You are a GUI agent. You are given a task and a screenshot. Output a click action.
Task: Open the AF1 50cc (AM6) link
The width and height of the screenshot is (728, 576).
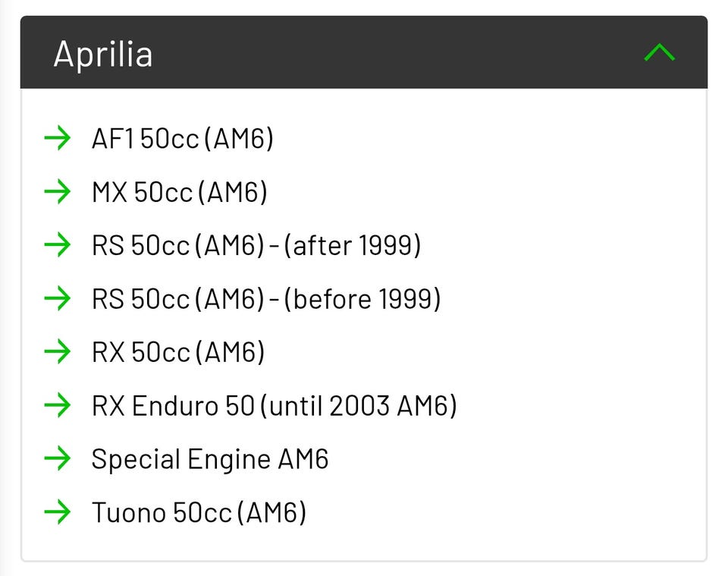(x=182, y=139)
